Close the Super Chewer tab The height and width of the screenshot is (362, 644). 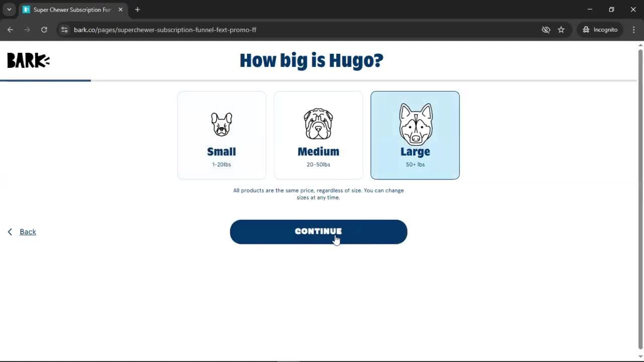(x=120, y=10)
